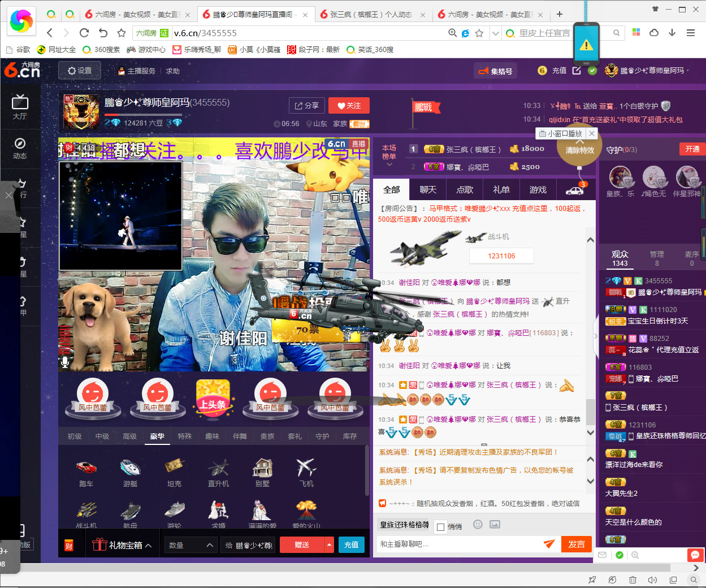Click the emoji smiley icon in chat

478,524
